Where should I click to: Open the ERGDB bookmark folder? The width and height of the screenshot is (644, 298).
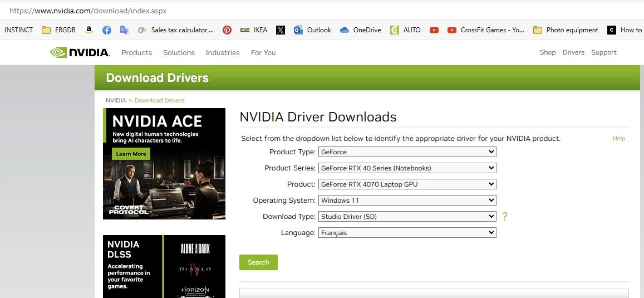pyautogui.click(x=59, y=30)
